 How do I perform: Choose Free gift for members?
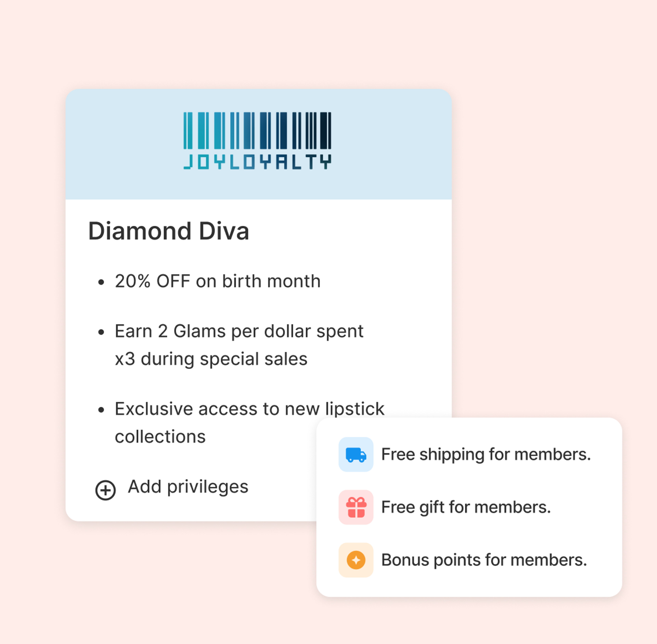[x=466, y=507]
